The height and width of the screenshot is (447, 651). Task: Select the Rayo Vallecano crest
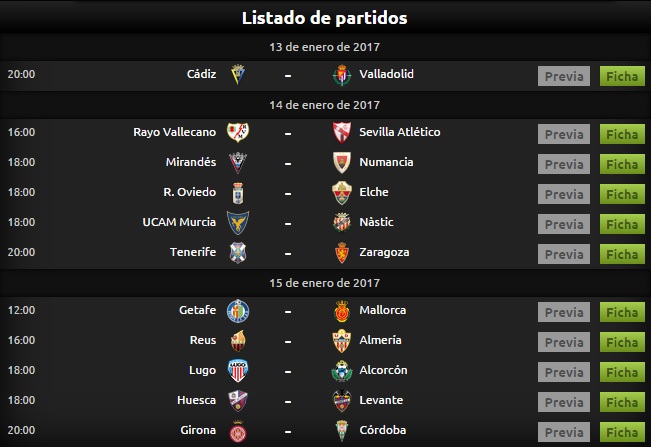pyautogui.click(x=238, y=132)
